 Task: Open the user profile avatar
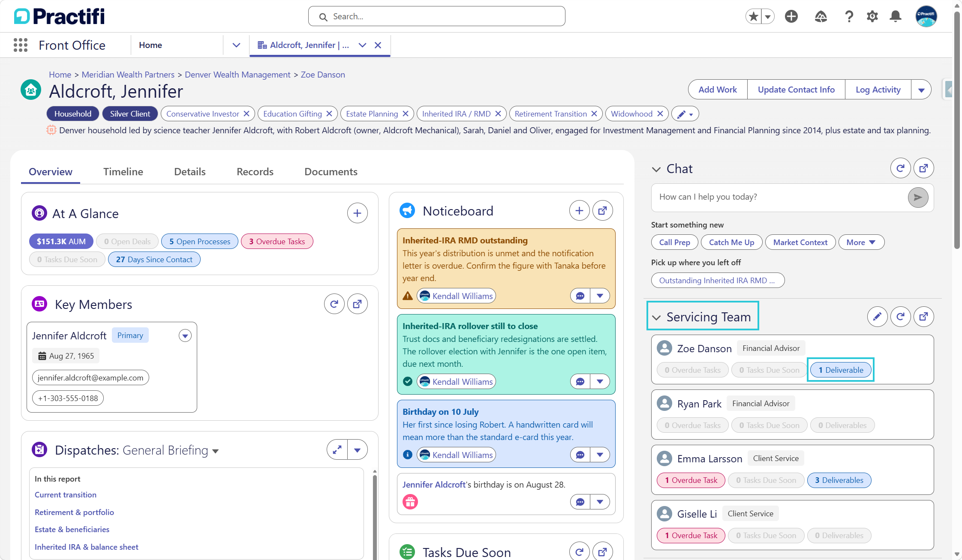926,17
